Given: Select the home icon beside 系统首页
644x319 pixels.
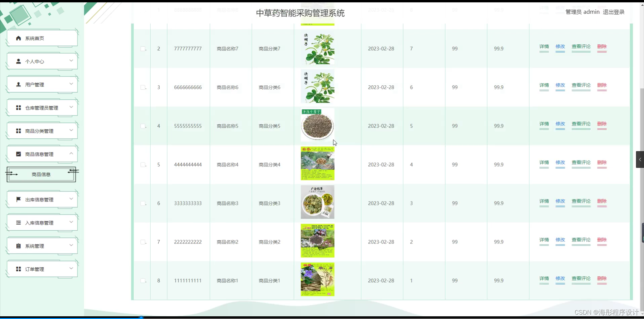Looking at the screenshot, I should [x=18, y=38].
